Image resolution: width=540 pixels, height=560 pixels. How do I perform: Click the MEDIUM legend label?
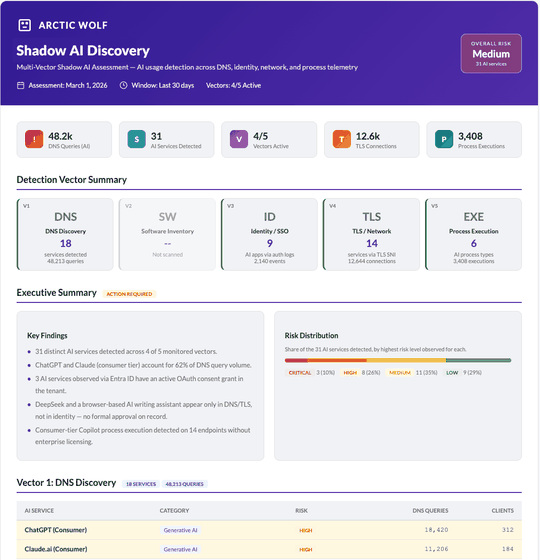click(x=400, y=372)
